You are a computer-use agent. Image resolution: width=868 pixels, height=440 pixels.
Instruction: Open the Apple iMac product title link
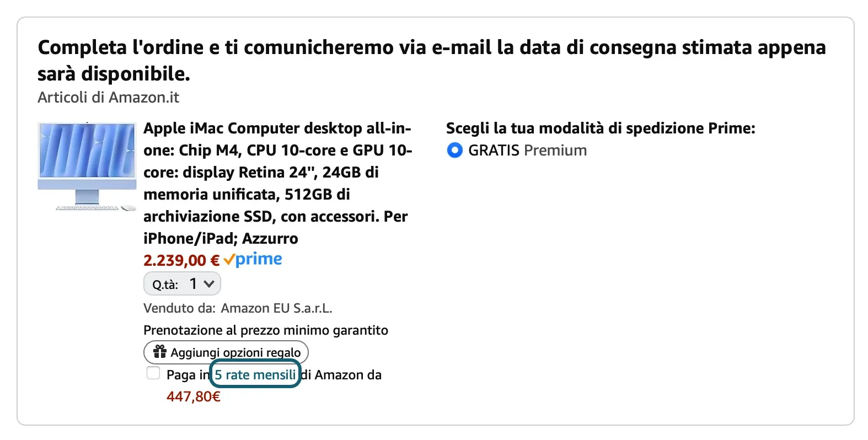pos(277,183)
